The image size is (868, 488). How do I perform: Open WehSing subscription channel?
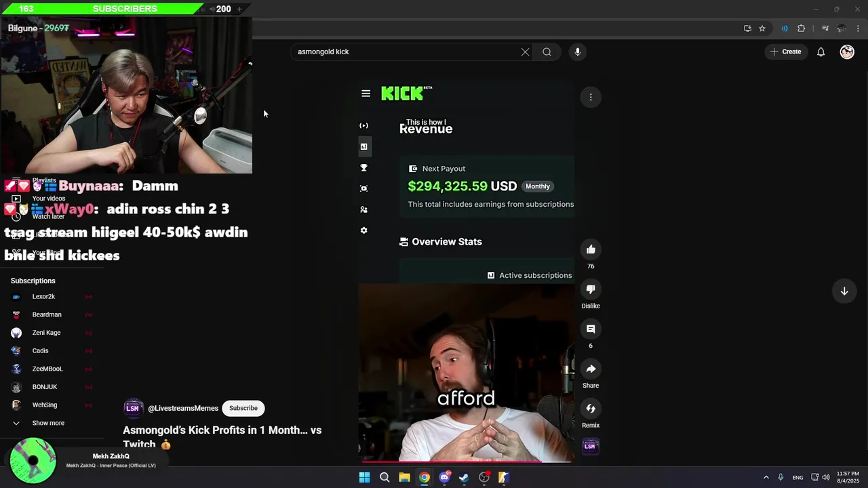[45, 405]
